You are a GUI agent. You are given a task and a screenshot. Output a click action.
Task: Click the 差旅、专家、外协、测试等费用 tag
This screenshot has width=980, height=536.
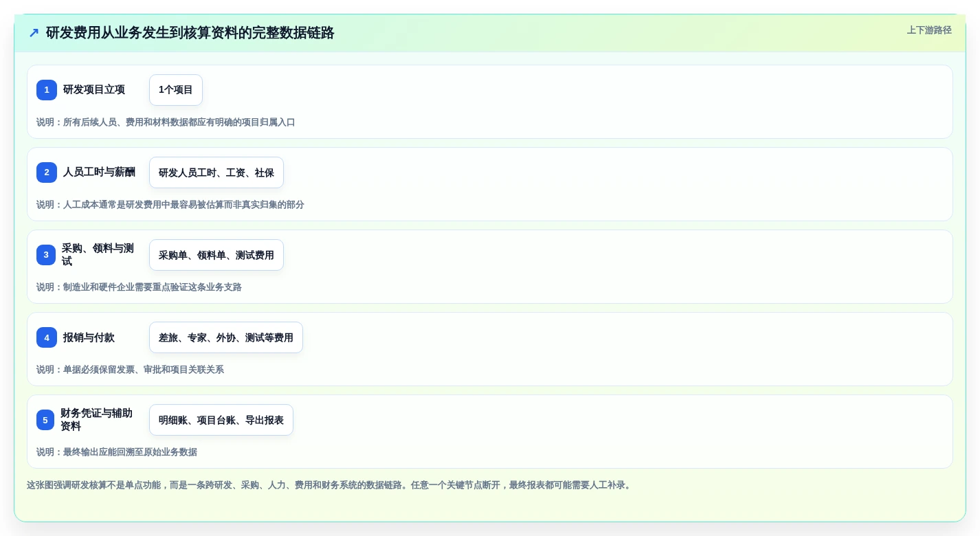pyautogui.click(x=226, y=337)
